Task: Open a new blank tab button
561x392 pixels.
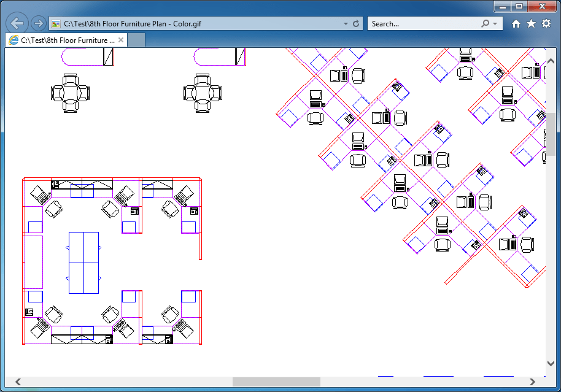Action: (136, 40)
